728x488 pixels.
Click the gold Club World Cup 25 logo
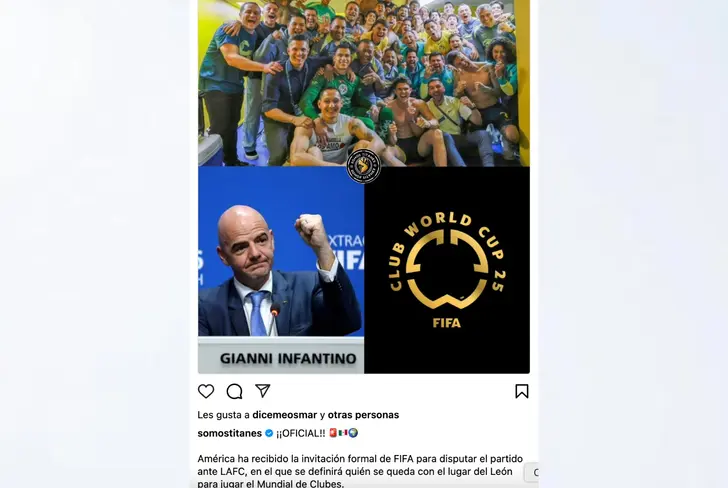[447, 262]
